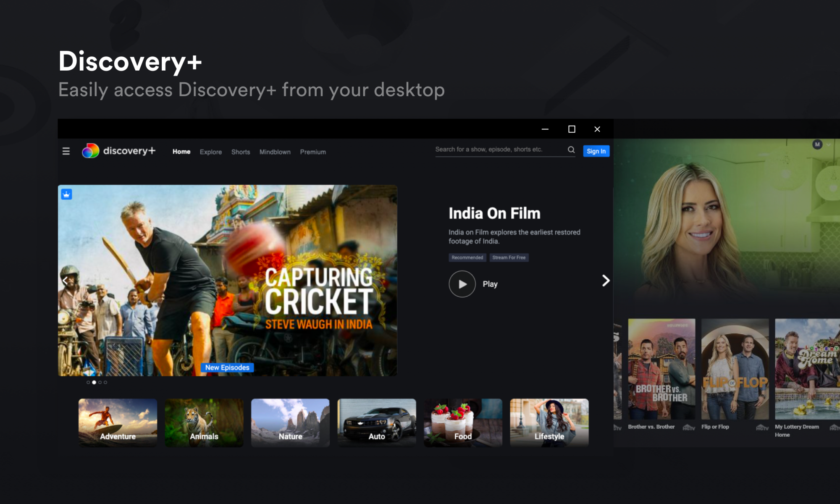Click the India On Film title
840x504 pixels.
point(494,213)
